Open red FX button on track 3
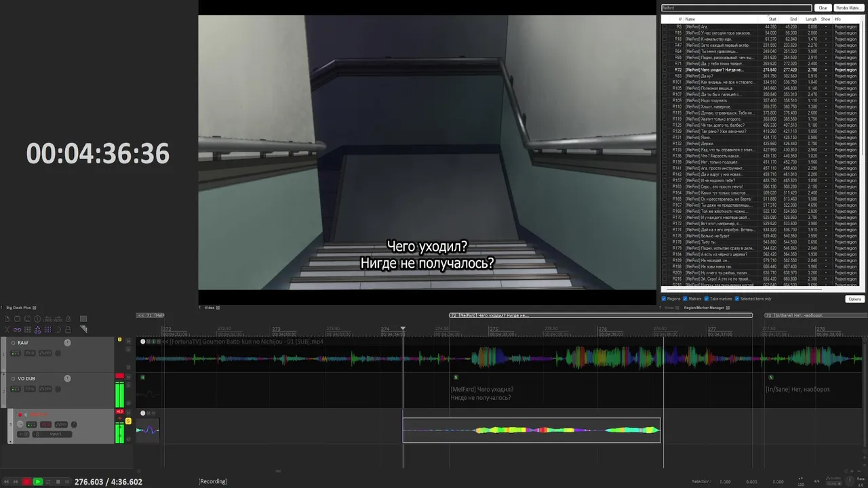The image size is (868, 488). pos(45,425)
